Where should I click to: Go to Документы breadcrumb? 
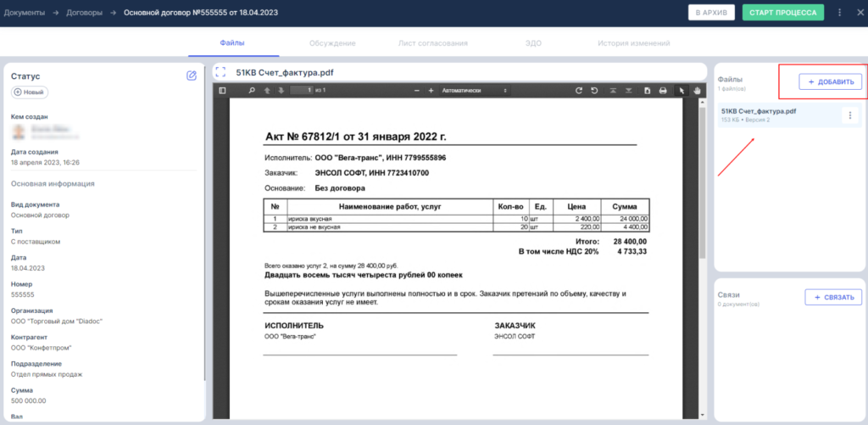[25, 12]
